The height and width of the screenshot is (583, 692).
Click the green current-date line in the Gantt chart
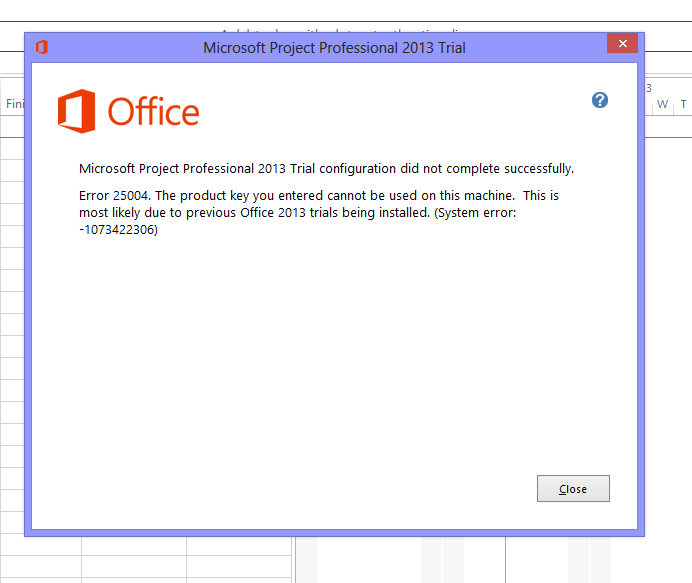[505, 560]
